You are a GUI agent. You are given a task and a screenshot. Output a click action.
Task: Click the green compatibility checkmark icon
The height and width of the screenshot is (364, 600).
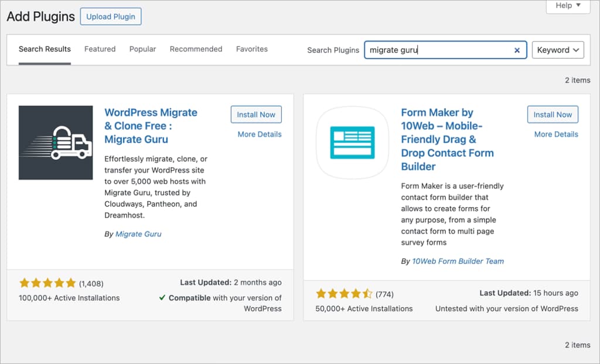tap(162, 298)
